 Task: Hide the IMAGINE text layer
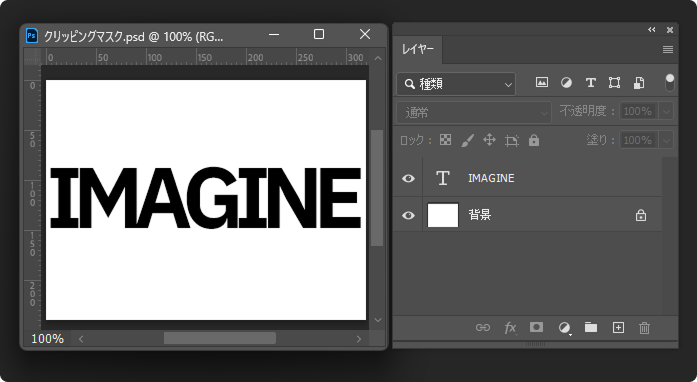coord(408,178)
